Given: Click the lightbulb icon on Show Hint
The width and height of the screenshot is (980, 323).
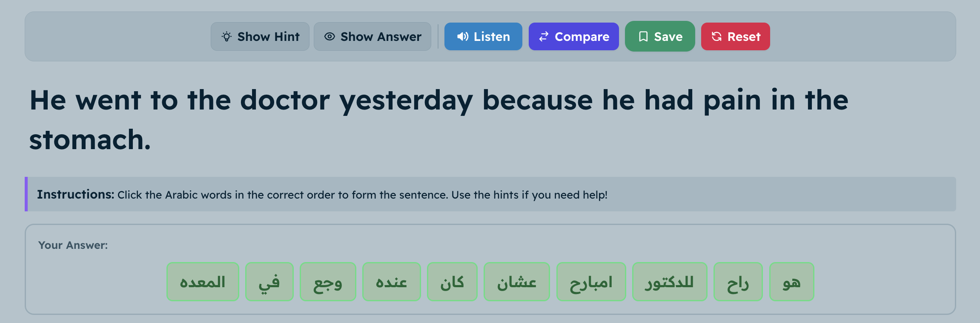Looking at the screenshot, I should click(226, 36).
